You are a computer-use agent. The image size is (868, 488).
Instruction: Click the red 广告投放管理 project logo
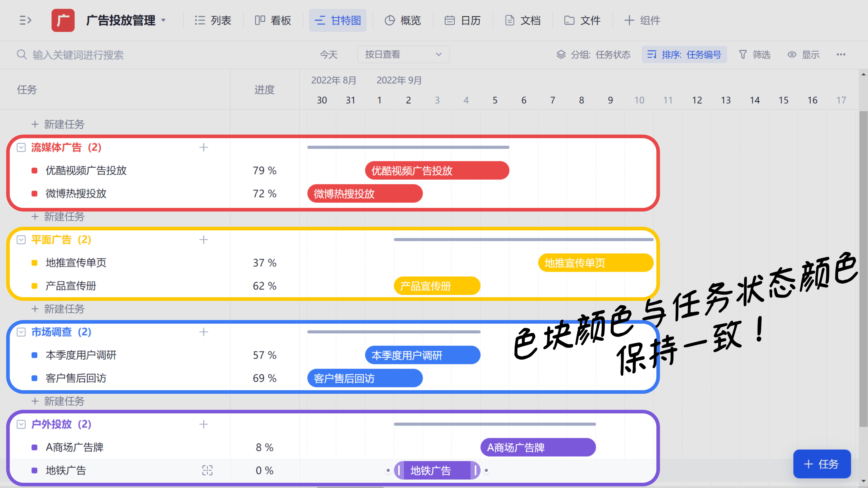(63, 21)
